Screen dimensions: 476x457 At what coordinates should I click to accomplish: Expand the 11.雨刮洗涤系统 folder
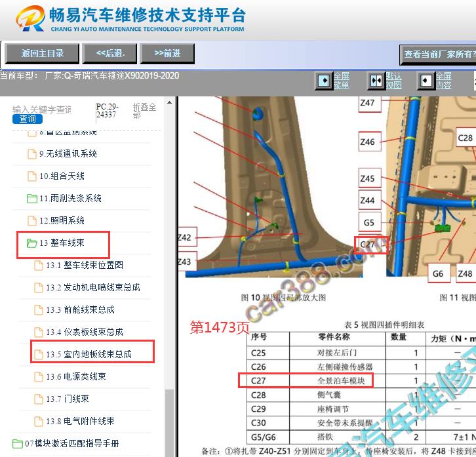point(70,199)
